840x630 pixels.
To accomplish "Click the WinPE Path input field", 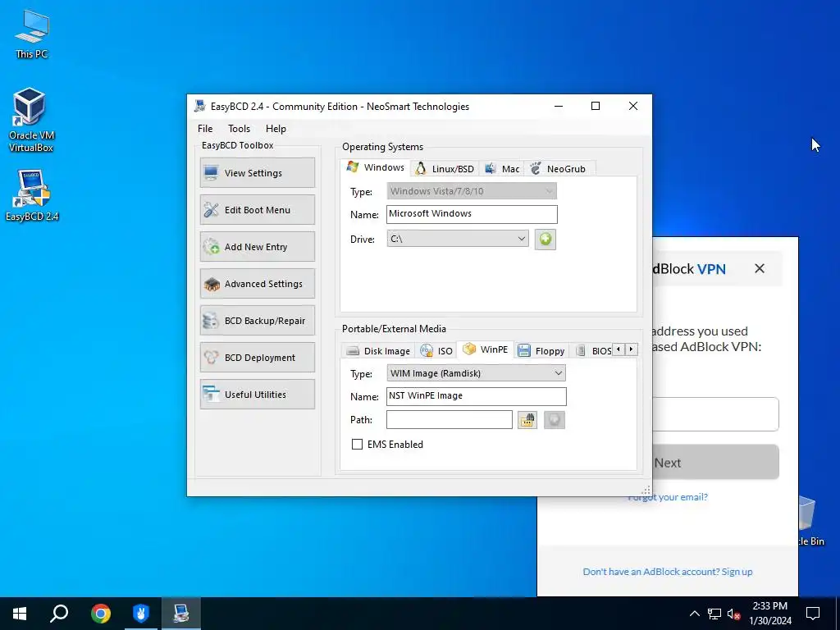I will 449,419.
